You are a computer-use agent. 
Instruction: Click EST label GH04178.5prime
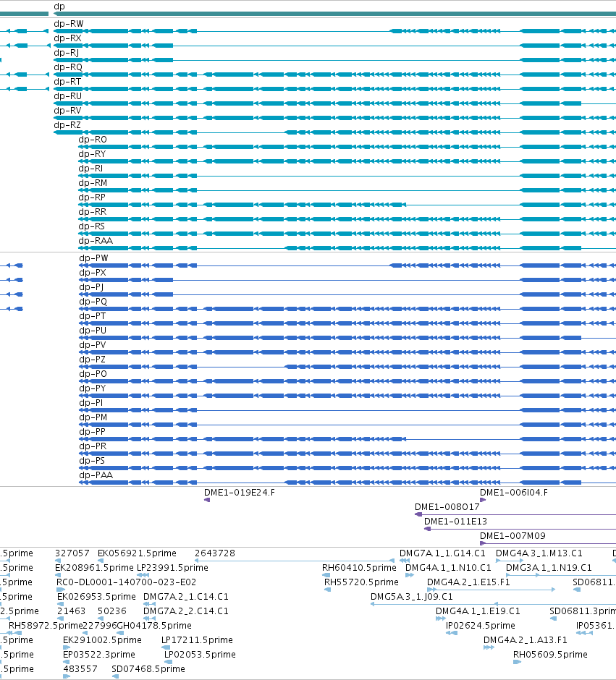pos(154,625)
